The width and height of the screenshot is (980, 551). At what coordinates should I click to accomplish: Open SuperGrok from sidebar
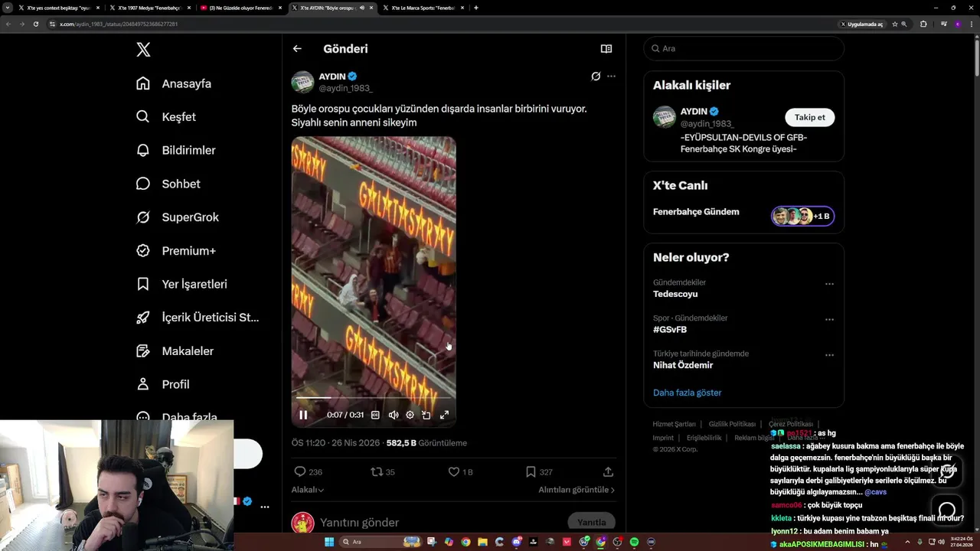point(178,217)
